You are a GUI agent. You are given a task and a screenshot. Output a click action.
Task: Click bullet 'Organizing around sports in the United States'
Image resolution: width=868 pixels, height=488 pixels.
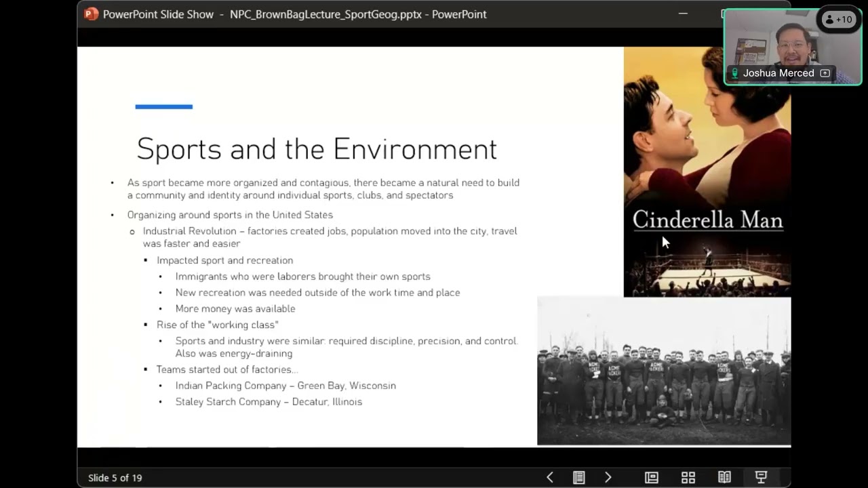(x=230, y=215)
